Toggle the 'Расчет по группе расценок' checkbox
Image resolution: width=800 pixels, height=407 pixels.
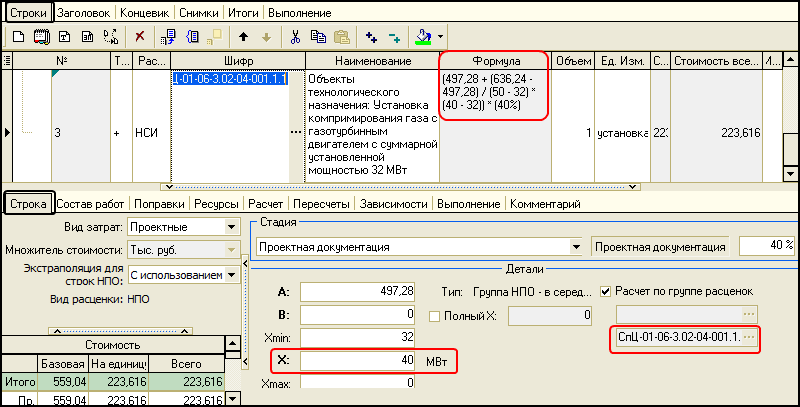coord(607,291)
